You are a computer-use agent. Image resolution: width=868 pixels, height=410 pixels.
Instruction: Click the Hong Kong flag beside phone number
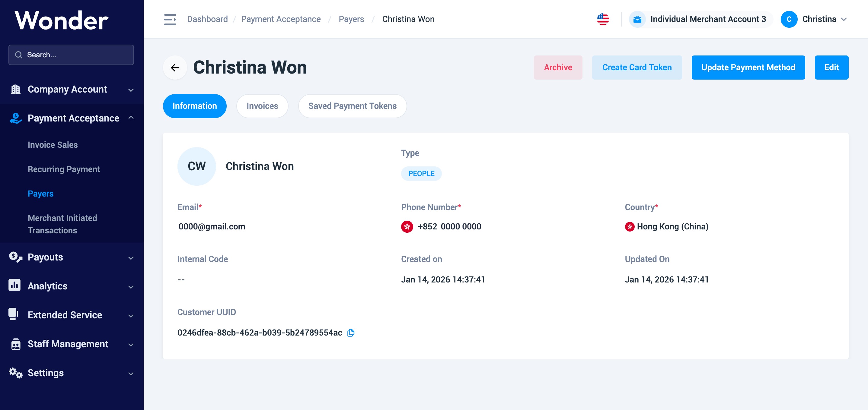point(407,226)
